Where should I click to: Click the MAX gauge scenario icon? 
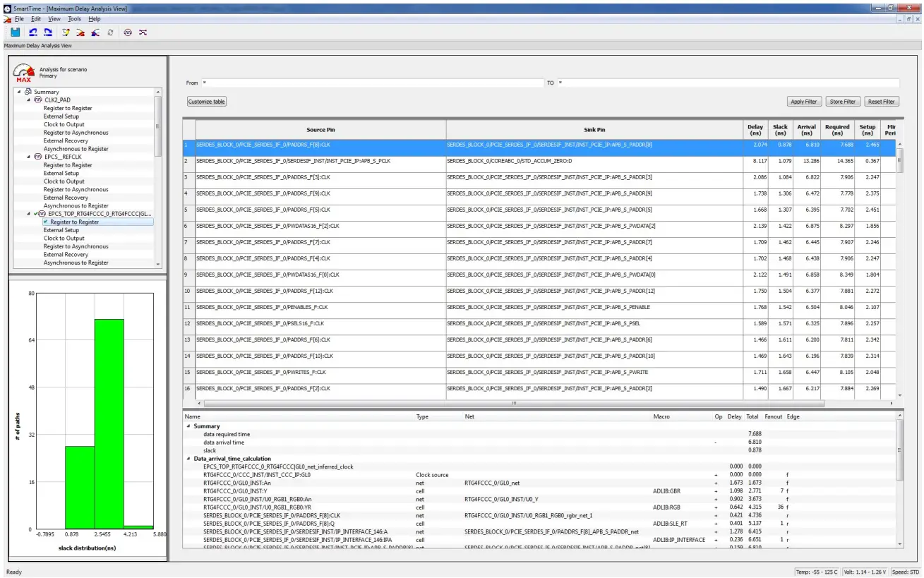click(24, 73)
